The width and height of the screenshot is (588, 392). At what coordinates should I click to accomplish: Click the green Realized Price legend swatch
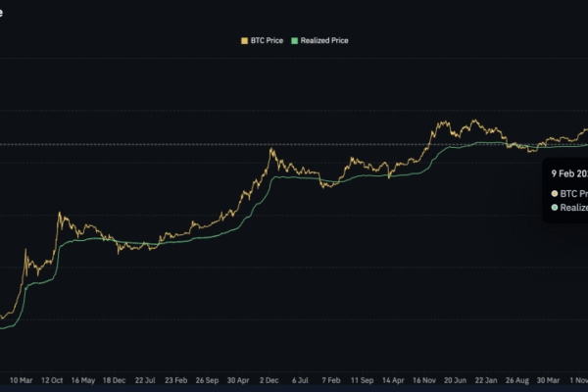[x=292, y=41]
